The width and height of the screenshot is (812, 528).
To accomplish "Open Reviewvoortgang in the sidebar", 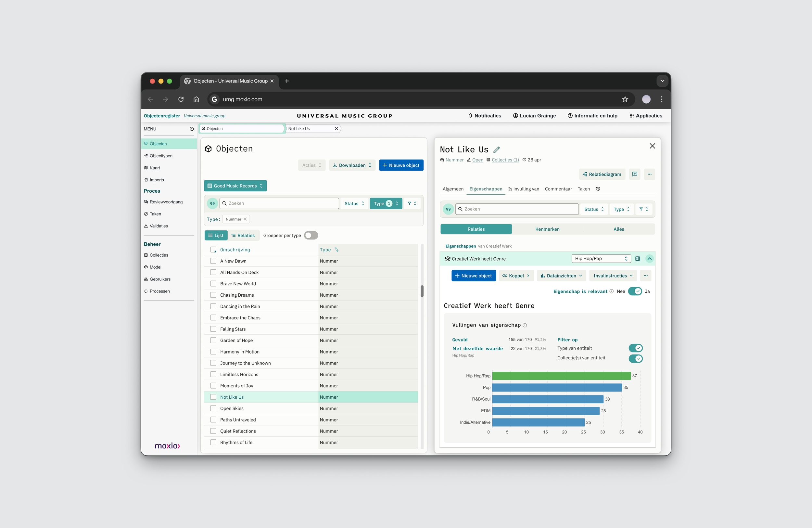I will point(166,202).
